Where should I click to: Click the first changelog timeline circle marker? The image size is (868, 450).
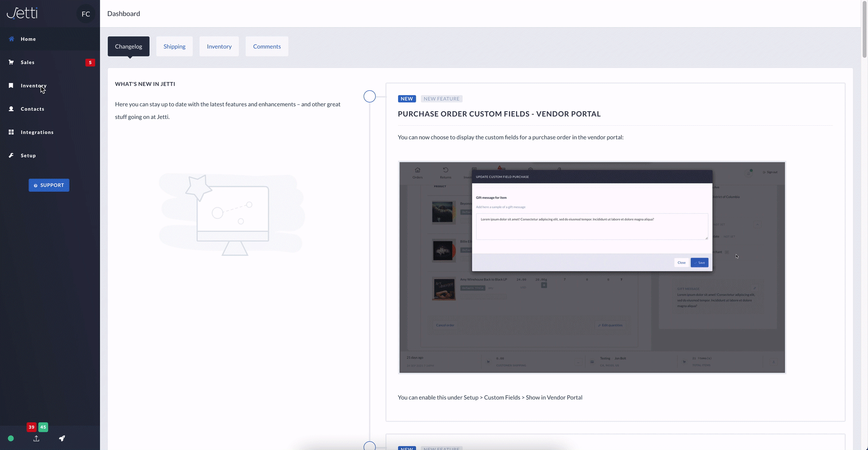369,97
